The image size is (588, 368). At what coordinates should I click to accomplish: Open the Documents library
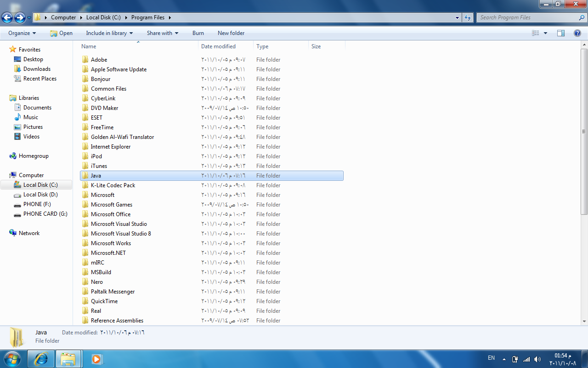(37, 108)
